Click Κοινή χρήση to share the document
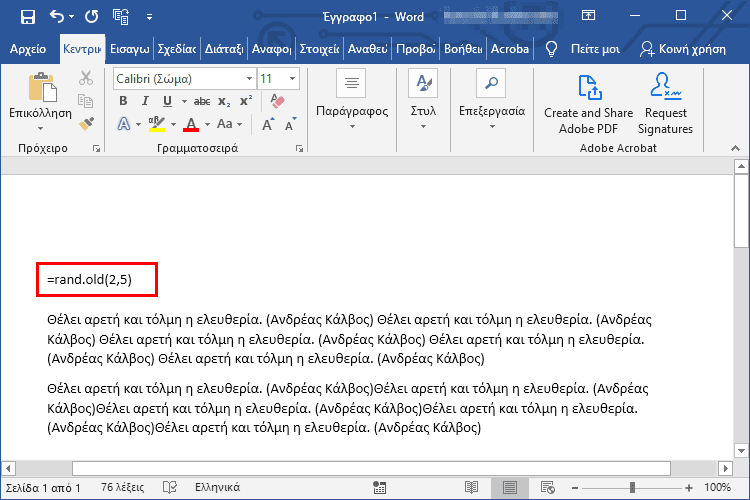 coord(683,49)
